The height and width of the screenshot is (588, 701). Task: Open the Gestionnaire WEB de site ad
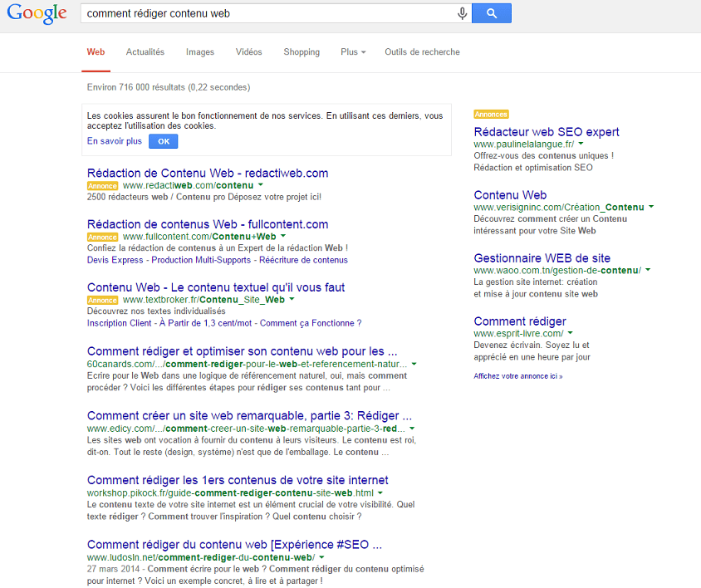(x=542, y=258)
